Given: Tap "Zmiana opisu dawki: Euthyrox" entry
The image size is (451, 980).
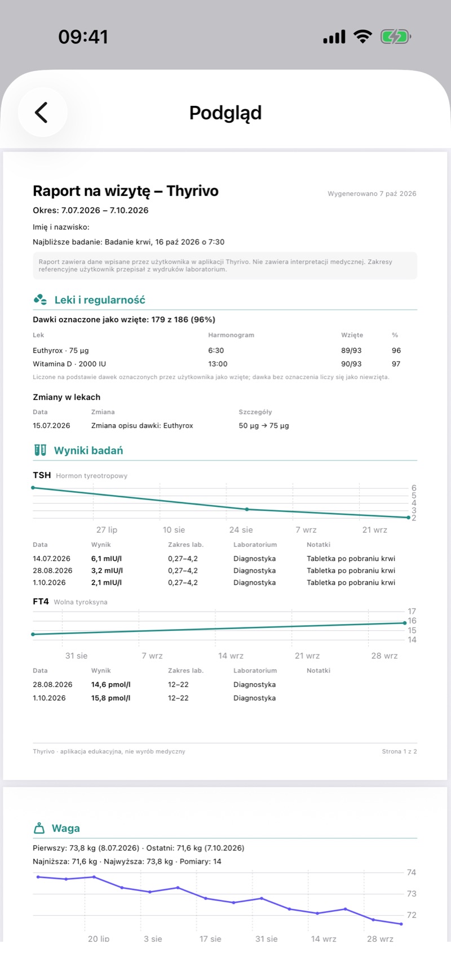Looking at the screenshot, I should 142,426.
